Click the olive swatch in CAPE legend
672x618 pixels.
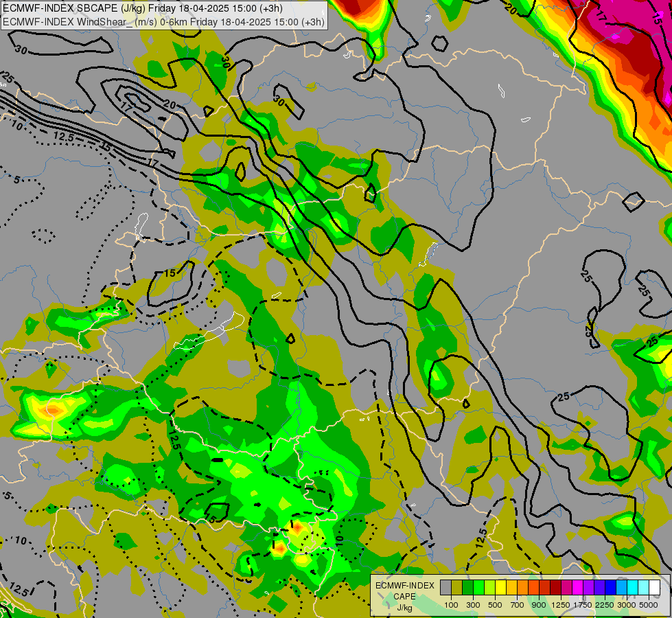click(x=457, y=588)
